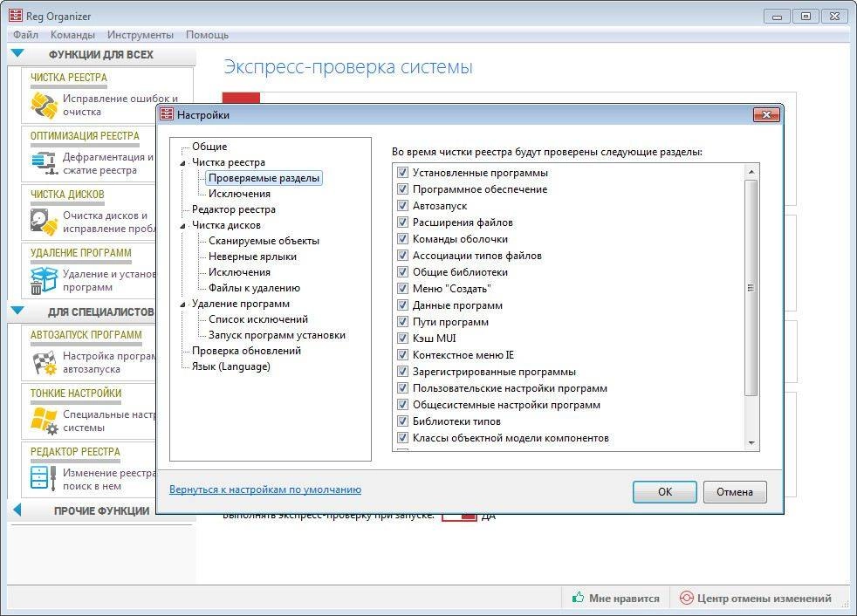
Task: Select Файлы к удалению tree item
Action: coord(254,288)
